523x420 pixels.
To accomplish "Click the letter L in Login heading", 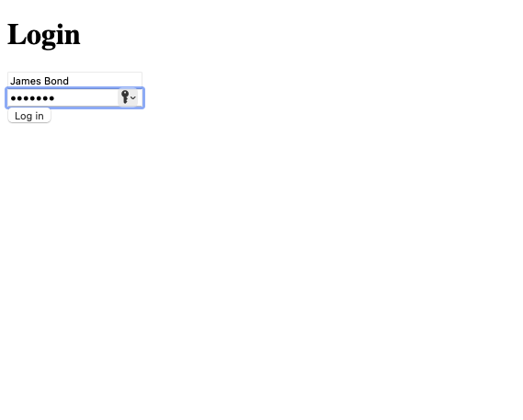I will click(15, 34).
